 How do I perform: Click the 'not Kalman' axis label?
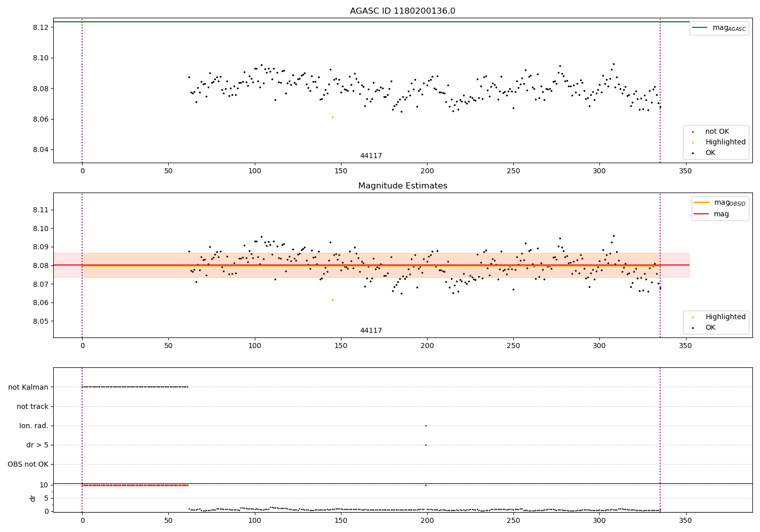(x=28, y=388)
